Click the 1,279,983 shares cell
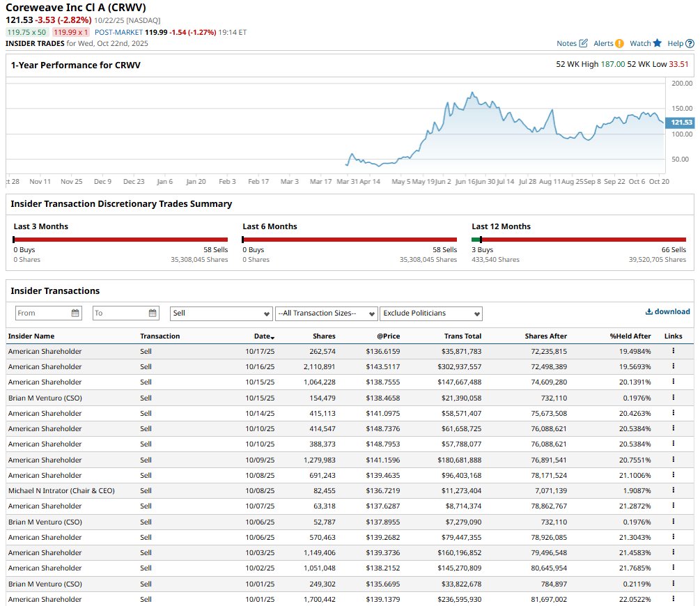 [319, 460]
